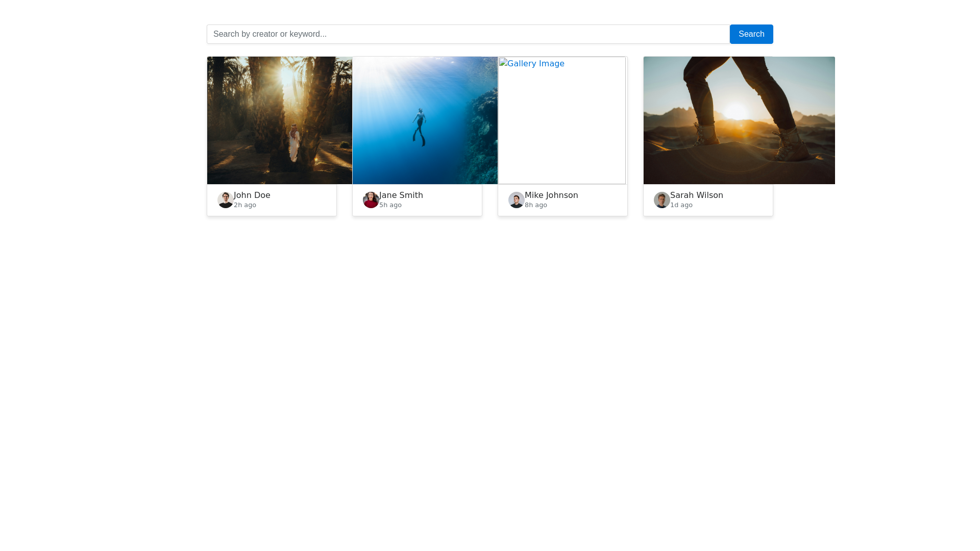
Task: Select Mike Johnson's name
Action: click(x=551, y=195)
